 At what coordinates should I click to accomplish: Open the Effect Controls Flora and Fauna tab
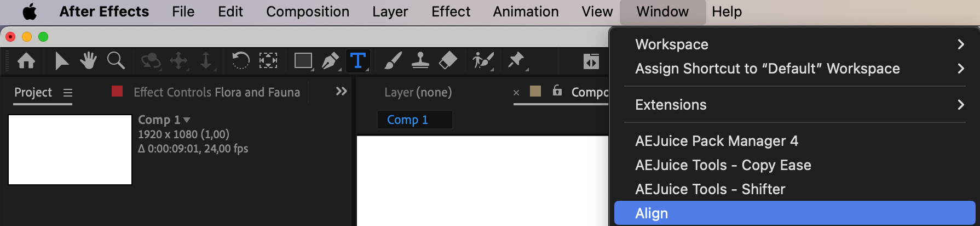[217, 92]
